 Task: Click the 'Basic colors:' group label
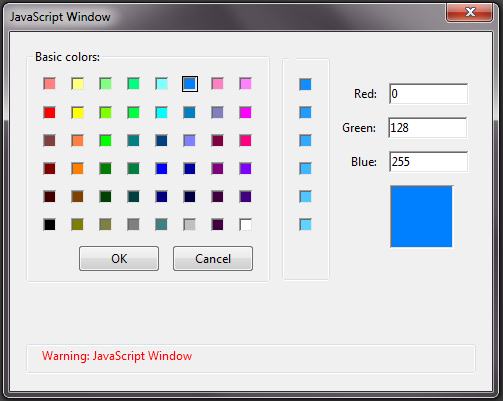(67, 57)
